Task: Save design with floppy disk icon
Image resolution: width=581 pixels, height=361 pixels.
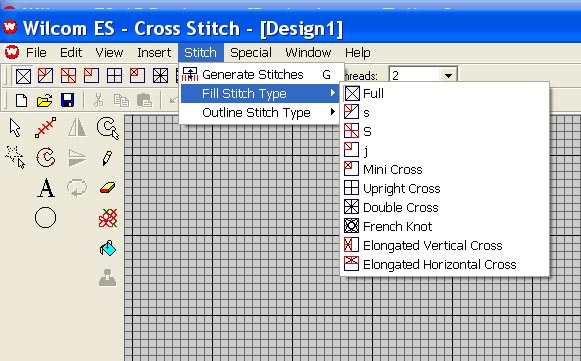Action: pyautogui.click(x=68, y=100)
